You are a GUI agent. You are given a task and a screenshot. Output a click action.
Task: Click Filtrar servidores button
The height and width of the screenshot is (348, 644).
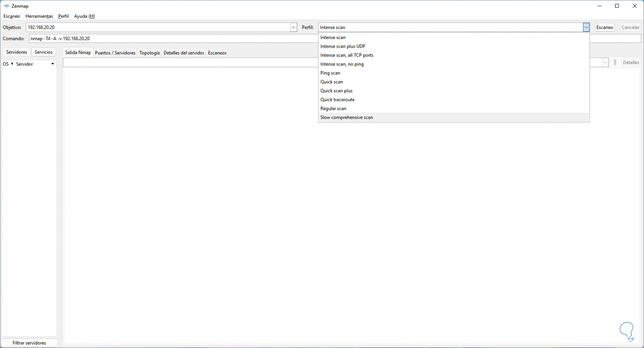click(29, 343)
